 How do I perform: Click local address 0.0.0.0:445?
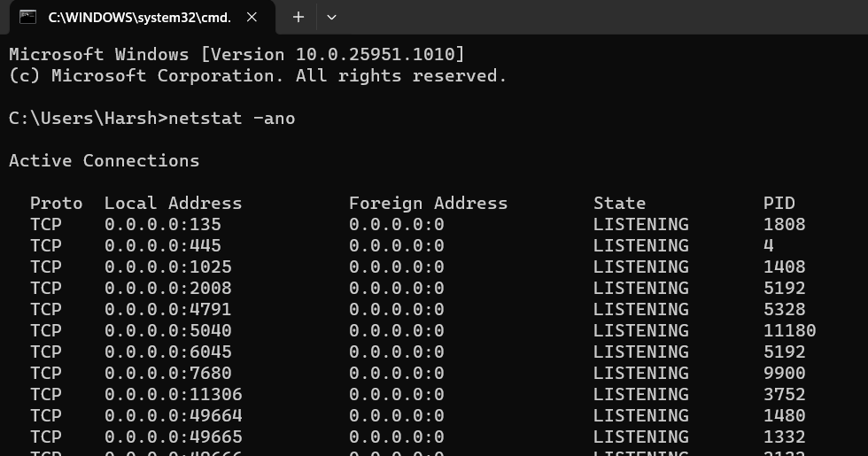click(x=162, y=245)
